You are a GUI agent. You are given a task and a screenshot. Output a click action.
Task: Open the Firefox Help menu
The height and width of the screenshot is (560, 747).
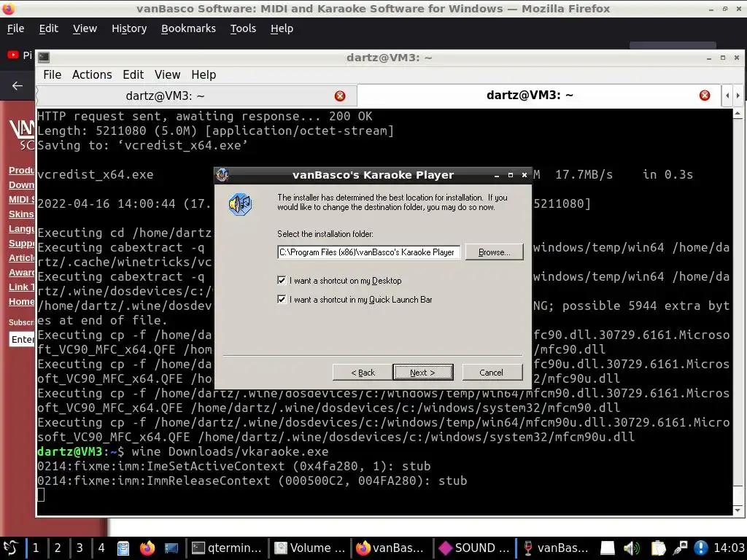click(x=282, y=28)
